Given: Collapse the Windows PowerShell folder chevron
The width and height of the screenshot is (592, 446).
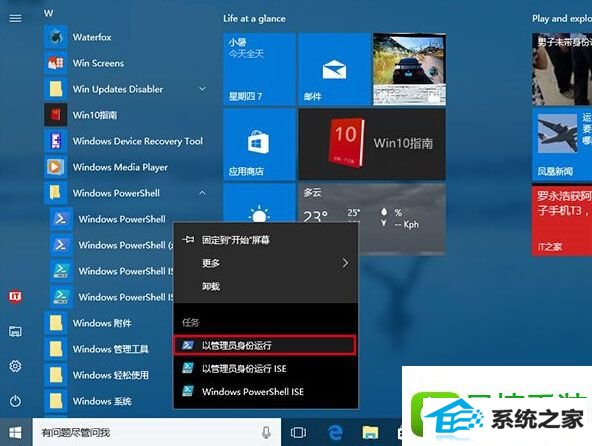Looking at the screenshot, I should 202,193.
